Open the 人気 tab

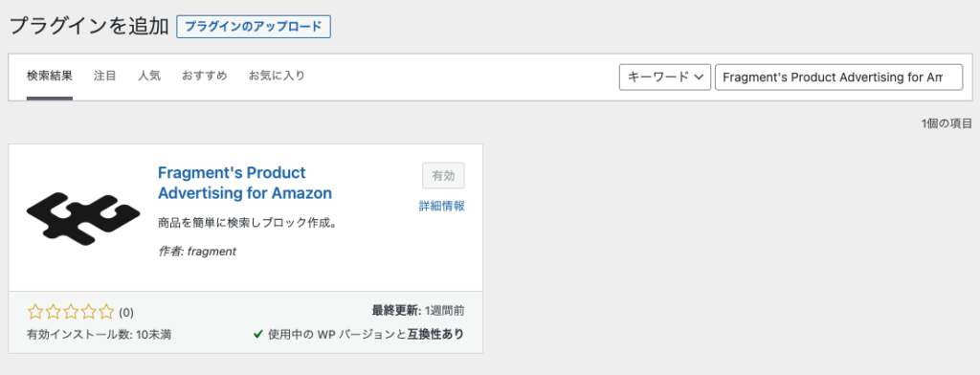click(x=149, y=77)
